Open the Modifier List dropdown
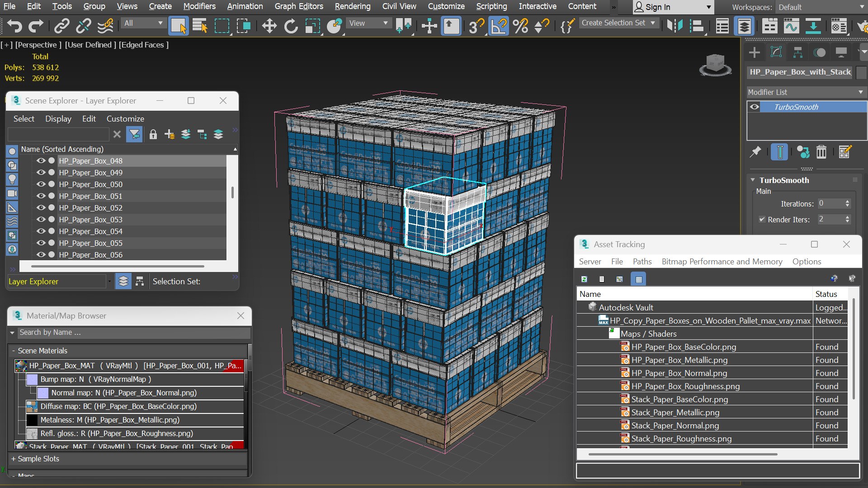 [806, 92]
